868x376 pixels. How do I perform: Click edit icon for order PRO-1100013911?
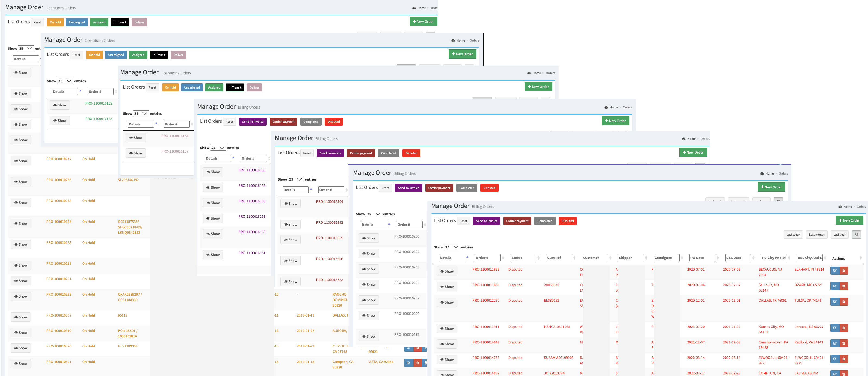pos(835,328)
